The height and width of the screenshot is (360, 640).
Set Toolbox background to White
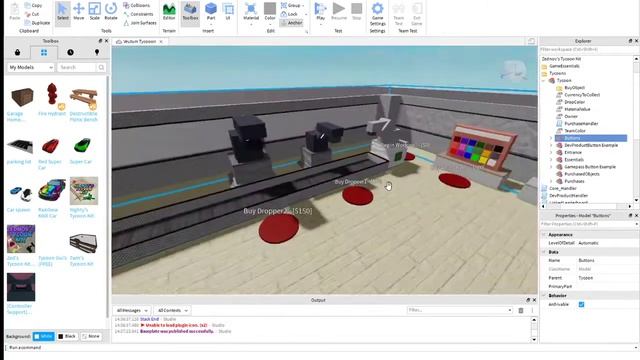point(43,336)
